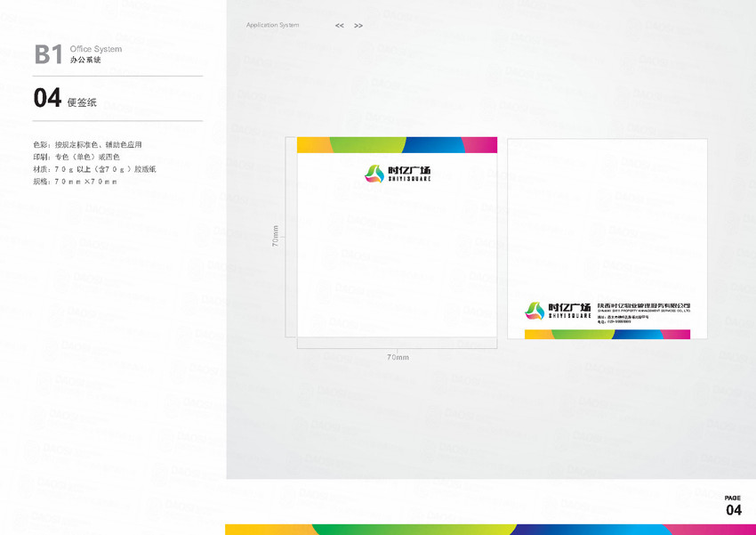Click the large 04 item number
Image resolution: width=756 pixels, height=535 pixels.
coord(47,99)
